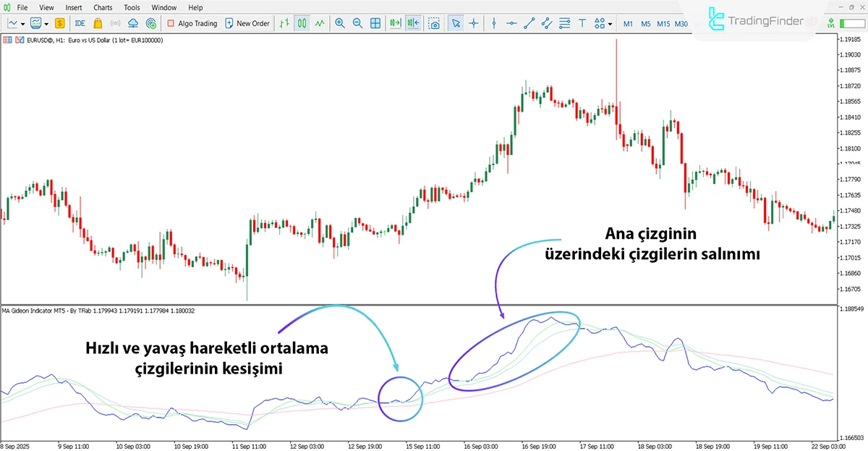This screenshot has height=451, width=868.
Task: Click the chart screenshot camera icon
Action: coord(435,23)
